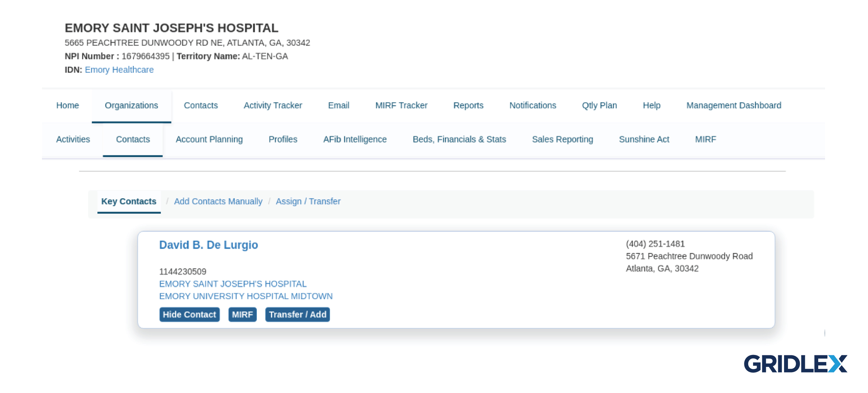Open Activity Tracker in the navigation
This screenshot has width=868, height=393.
273,105
